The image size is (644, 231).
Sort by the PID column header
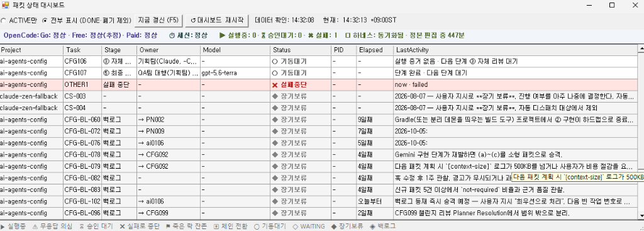(344, 50)
